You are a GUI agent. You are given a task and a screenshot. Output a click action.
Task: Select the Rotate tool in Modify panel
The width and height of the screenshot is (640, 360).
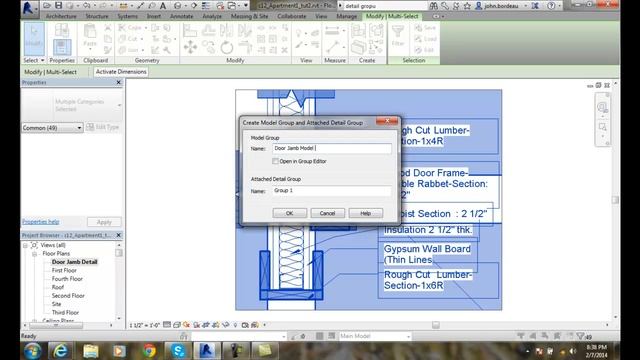point(227,48)
